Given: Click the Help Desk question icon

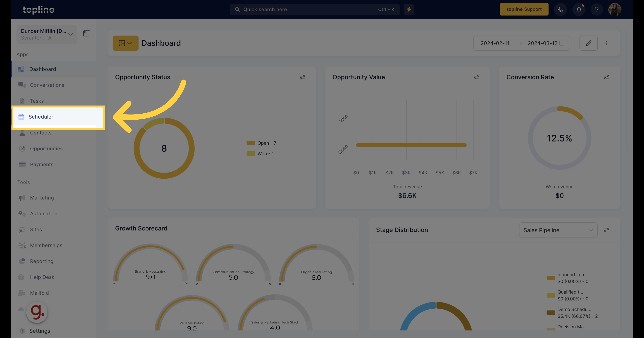Looking at the screenshot, I should [x=21, y=277].
